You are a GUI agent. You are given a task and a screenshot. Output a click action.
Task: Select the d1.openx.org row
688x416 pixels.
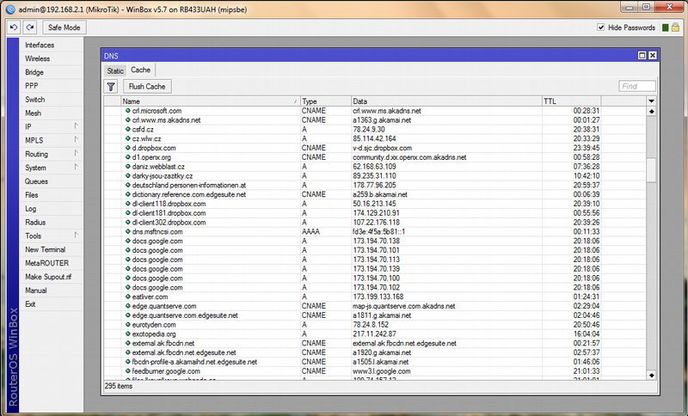pyautogui.click(x=375, y=157)
